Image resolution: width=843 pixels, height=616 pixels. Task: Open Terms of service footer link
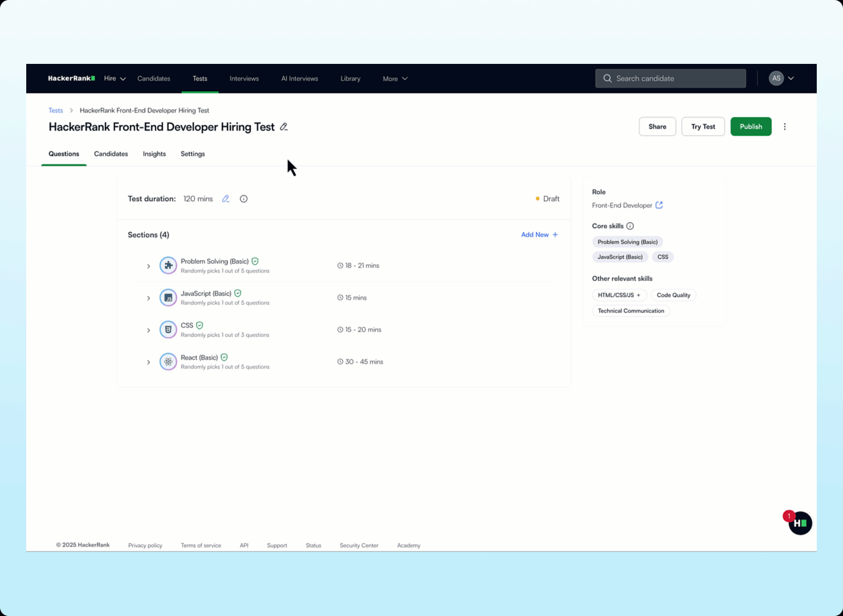[x=201, y=545]
